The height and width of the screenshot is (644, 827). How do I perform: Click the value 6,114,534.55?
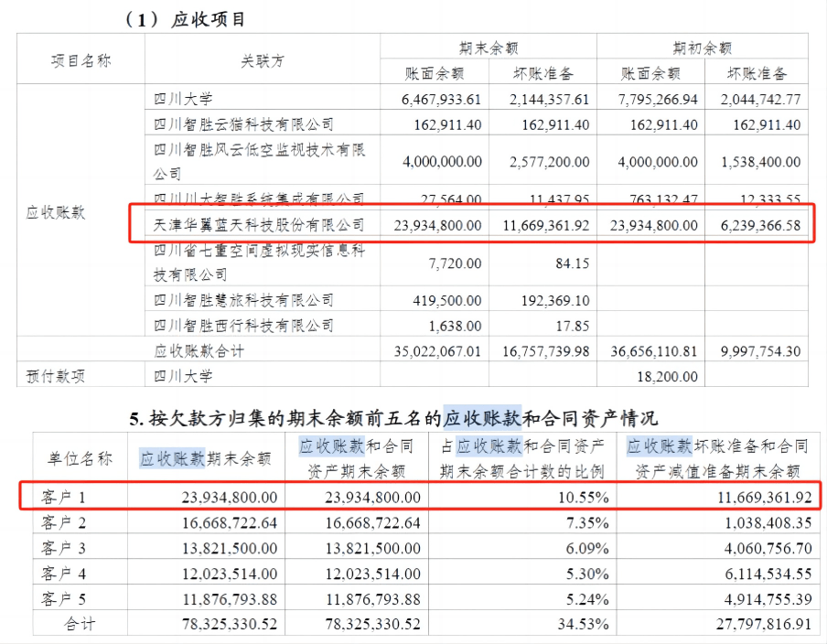[768, 574]
